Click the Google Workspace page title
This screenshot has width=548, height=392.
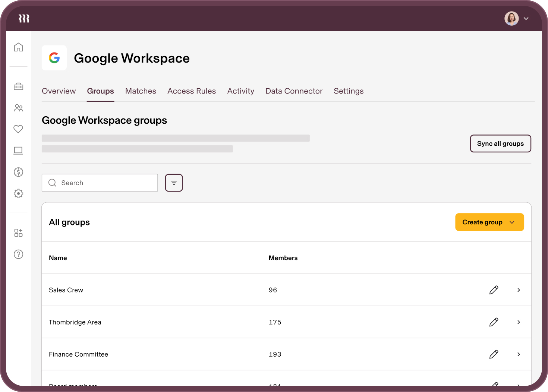132,58
